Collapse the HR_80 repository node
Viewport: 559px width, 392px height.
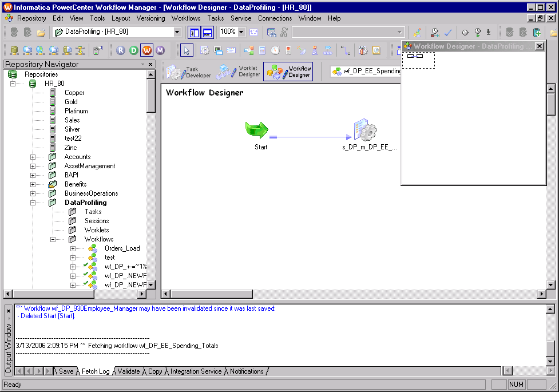(13, 84)
